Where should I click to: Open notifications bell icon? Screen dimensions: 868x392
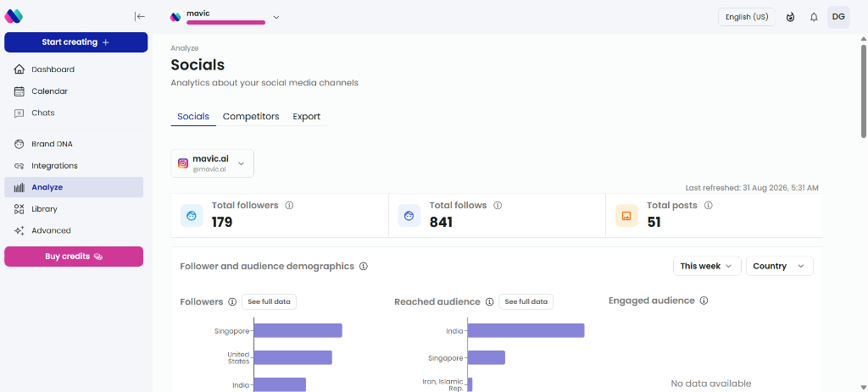point(814,17)
